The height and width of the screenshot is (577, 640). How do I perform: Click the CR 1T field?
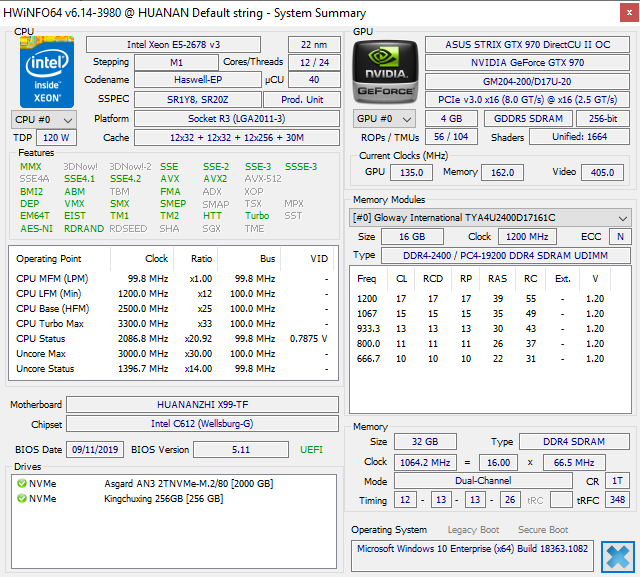point(617,481)
